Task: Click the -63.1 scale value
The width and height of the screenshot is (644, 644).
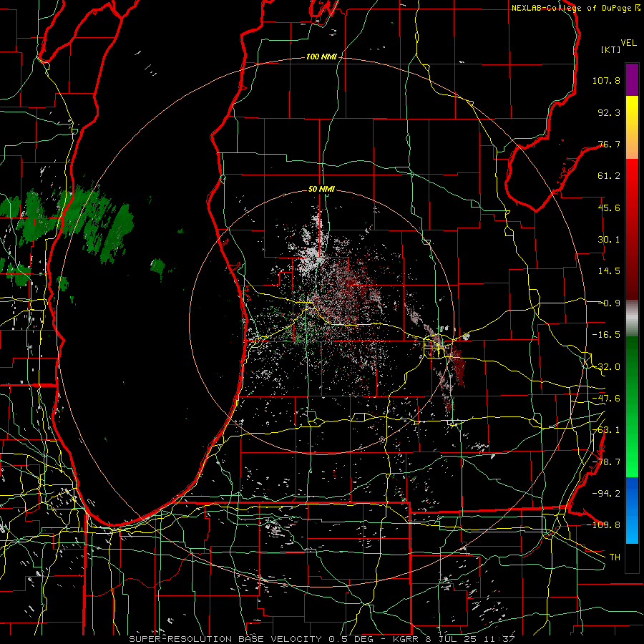Action: (606, 430)
